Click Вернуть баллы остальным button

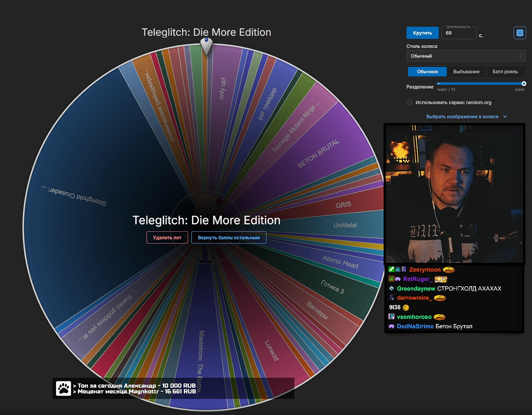(229, 238)
